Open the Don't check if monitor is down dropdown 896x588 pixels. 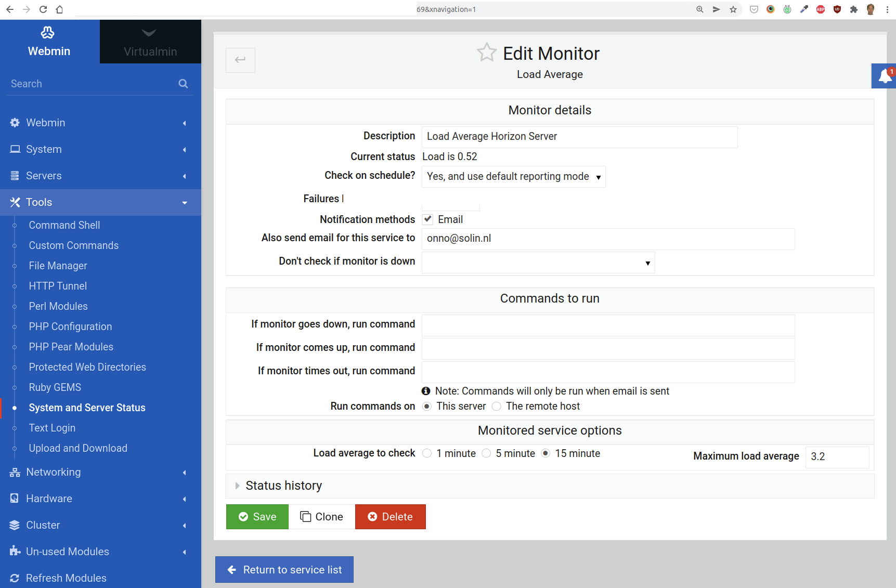pyautogui.click(x=538, y=263)
